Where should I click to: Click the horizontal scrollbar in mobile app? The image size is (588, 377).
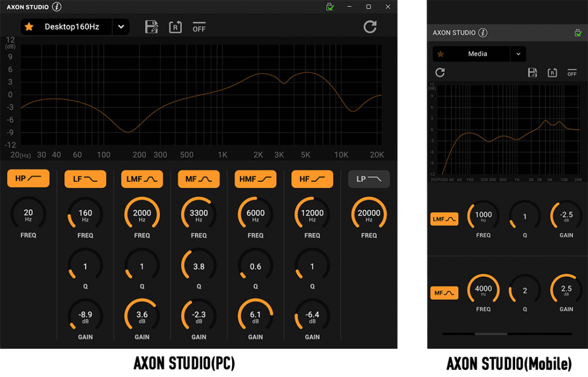pos(491,333)
